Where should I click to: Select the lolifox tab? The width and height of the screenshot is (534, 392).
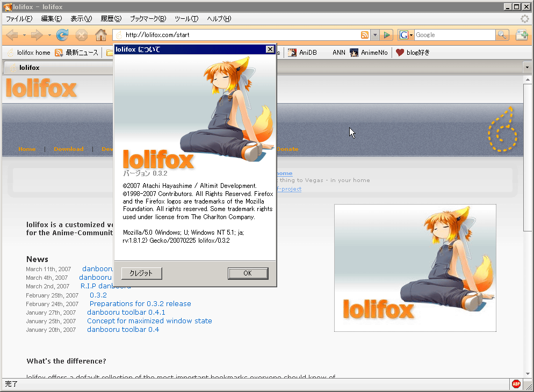tap(58, 67)
